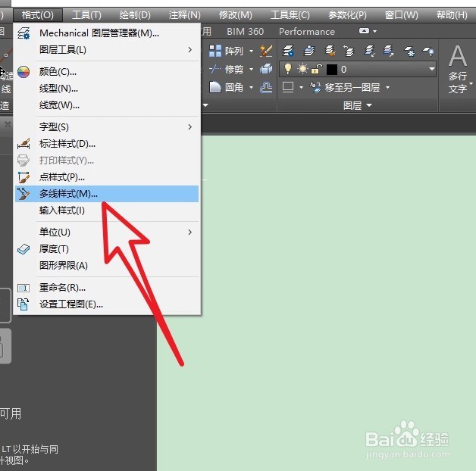The width and height of the screenshot is (476, 471).
Task: Click the 阵列 array grid icon
Action: [215, 51]
